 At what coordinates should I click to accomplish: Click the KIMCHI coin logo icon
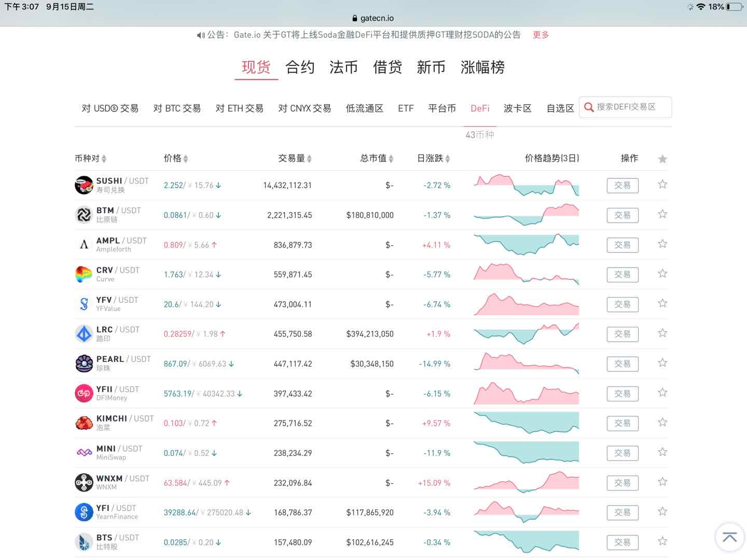[84, 423]
